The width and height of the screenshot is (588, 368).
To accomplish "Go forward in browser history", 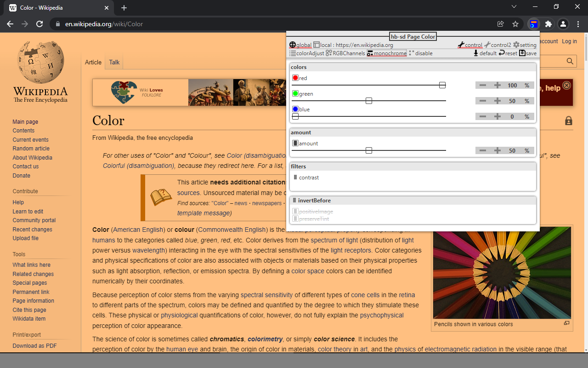I will click(x=25, y=24).
